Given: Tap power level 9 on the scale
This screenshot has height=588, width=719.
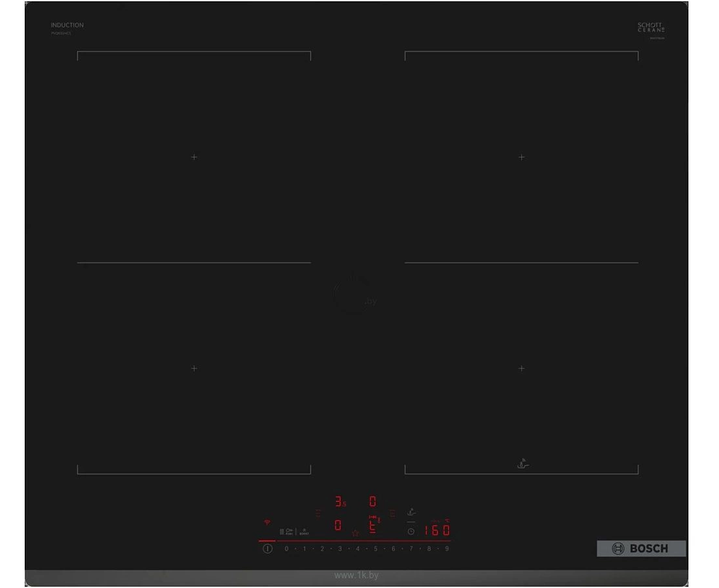Looking at the screenshot, I should 446,549.
